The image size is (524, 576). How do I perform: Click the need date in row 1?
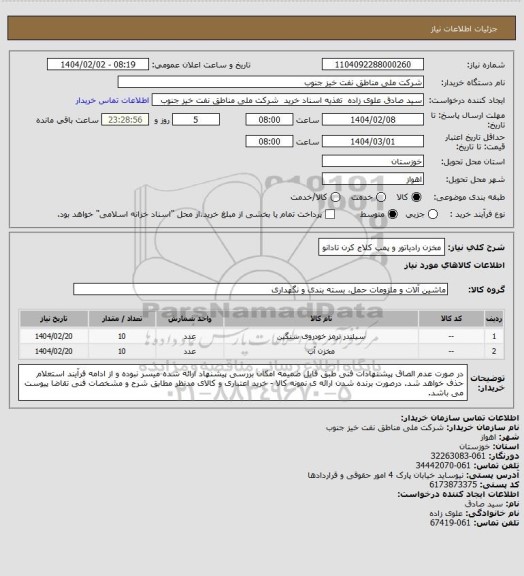pos(54,336)
